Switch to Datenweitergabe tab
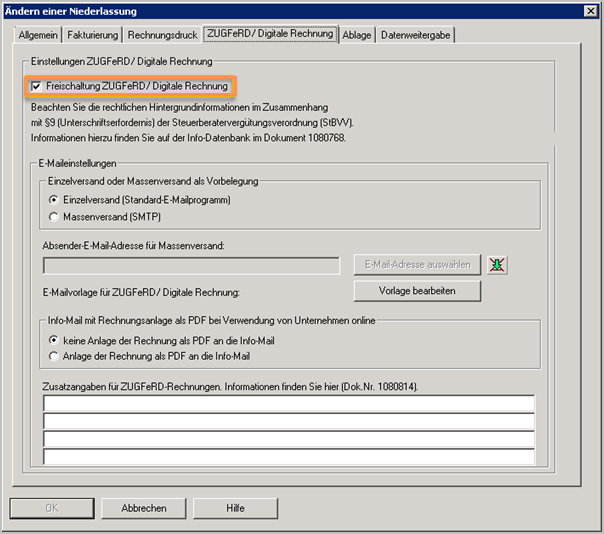Image resolution: width=604 pixels, height=534 pixels. point(415,35)
